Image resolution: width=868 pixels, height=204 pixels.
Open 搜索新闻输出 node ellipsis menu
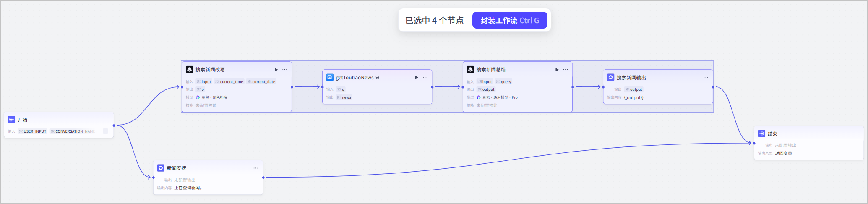(706, 78)
